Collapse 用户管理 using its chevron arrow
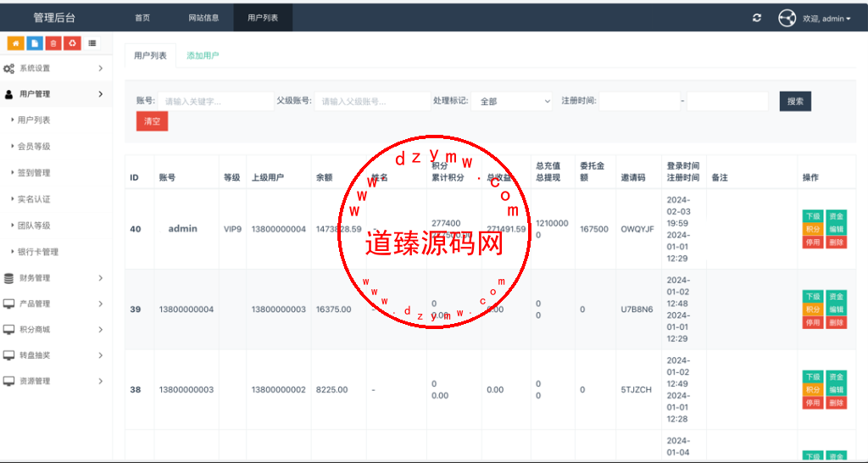Image resolution: width=868 pixels, height=463 pixels. (x=100, y=94)
